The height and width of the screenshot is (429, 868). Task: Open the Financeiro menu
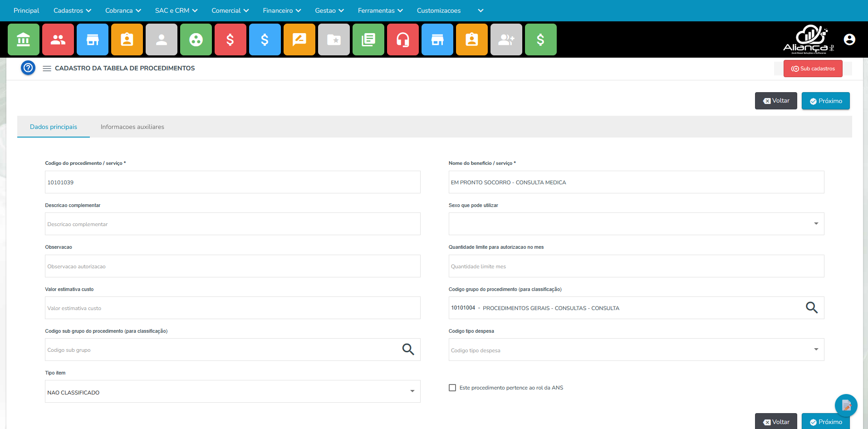coord(282,10)
